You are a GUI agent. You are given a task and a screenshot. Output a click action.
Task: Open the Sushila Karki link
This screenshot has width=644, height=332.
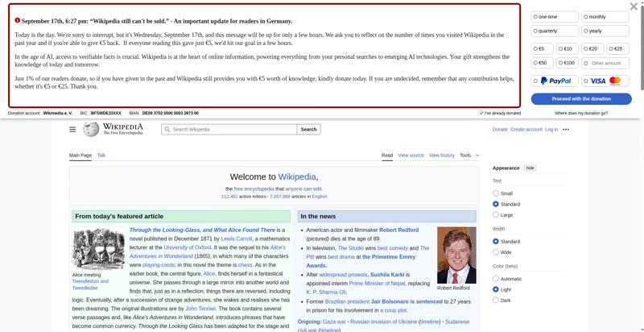coord(387,275)
